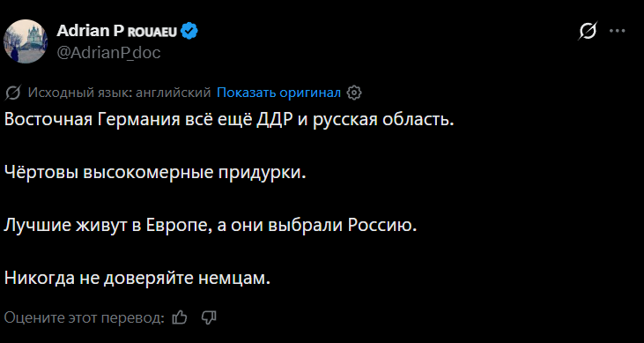Click the ROUAEU flag label after the name

tap(152, 33)
